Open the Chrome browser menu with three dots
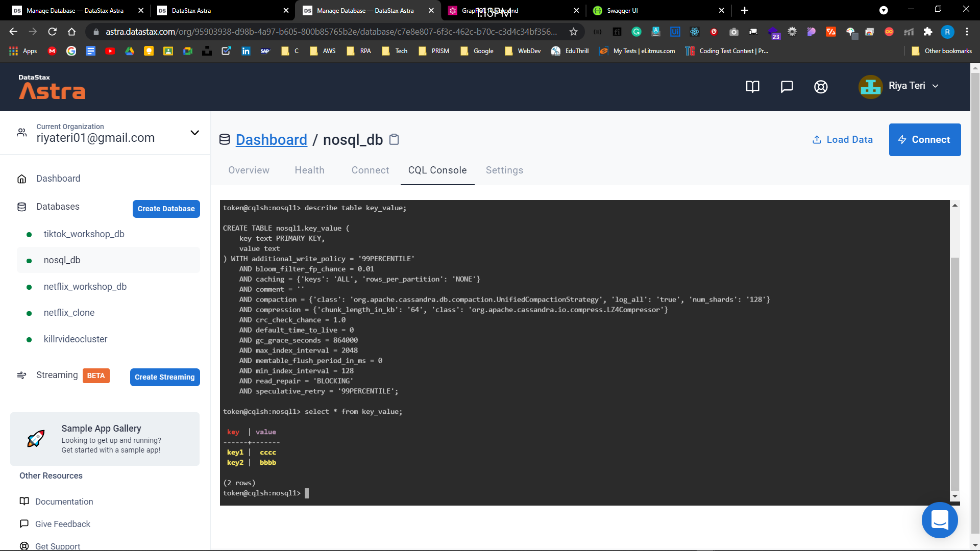The height and width of the screenshot is (551, 980). [967, 32]
